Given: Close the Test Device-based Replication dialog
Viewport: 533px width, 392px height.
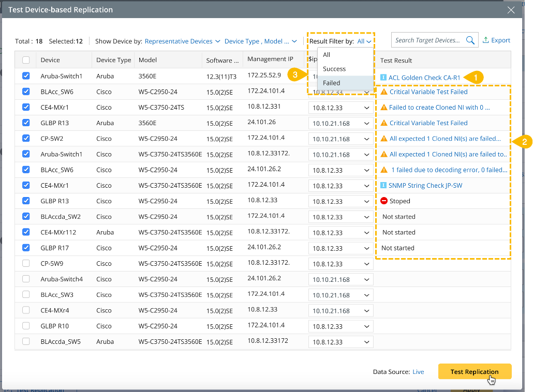Looking at the screenshot, I should point(511,10).
